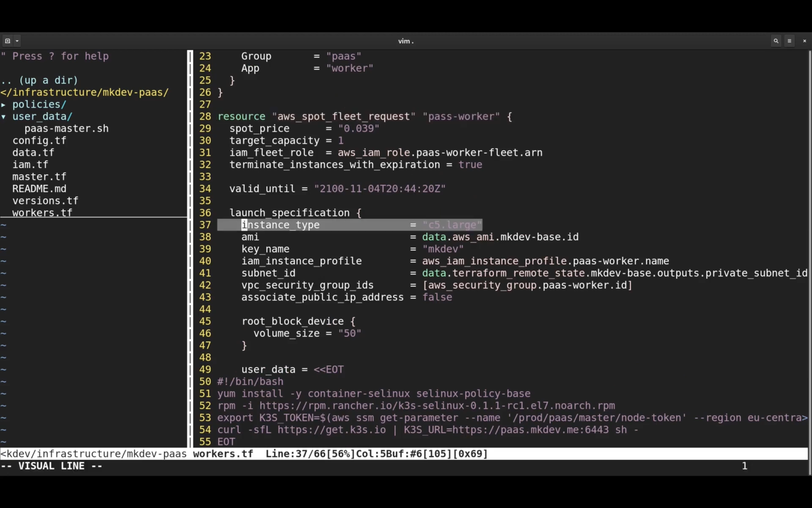Open iam.tf in the file tree
This screenshot has width=812, height=508.
pyautogui.click(x=30, y=165)
